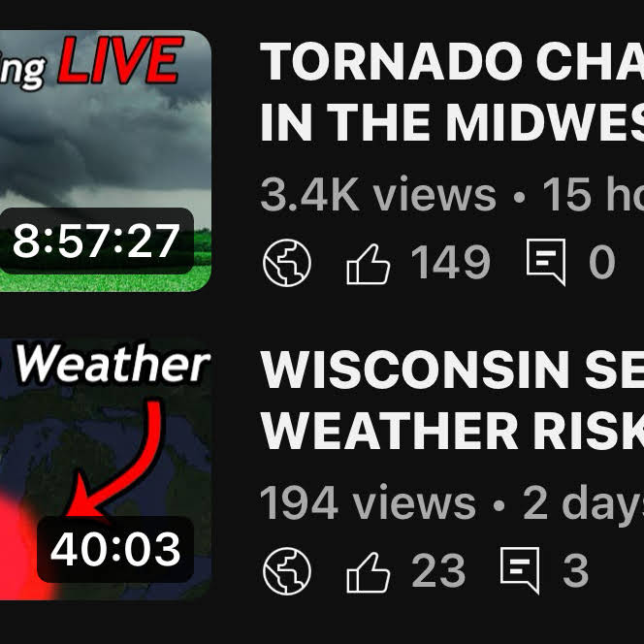
Task: Click the public visibility globe icon for the Tornado video
Action: [x=287, y=263]
